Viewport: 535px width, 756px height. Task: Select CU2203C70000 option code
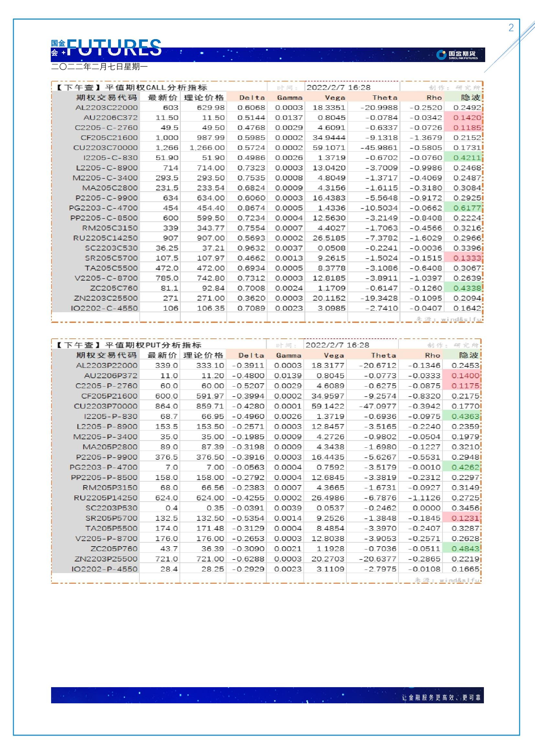pyautogui.click(x=106, y=148)
